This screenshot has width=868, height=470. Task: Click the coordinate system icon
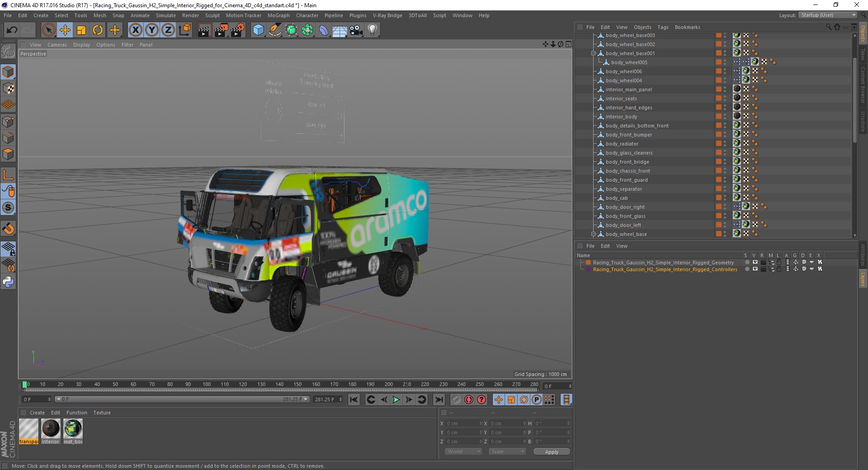point(185,30)
